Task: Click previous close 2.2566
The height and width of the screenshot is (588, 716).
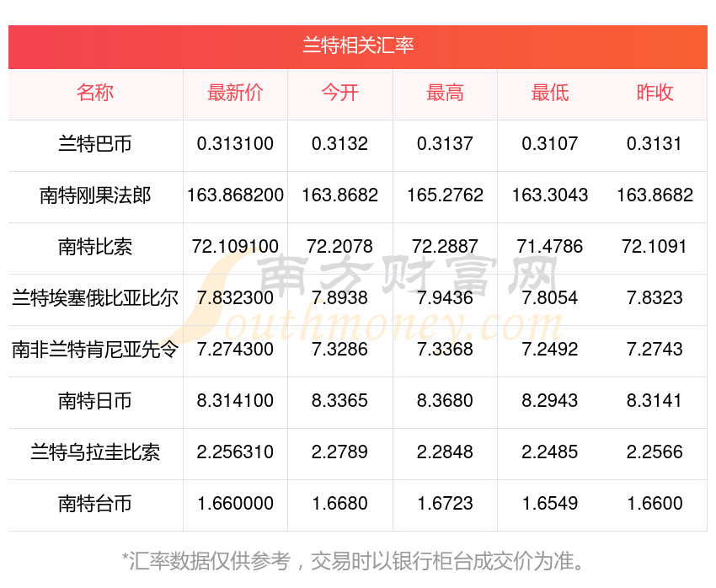Action: tap(655, 452)
